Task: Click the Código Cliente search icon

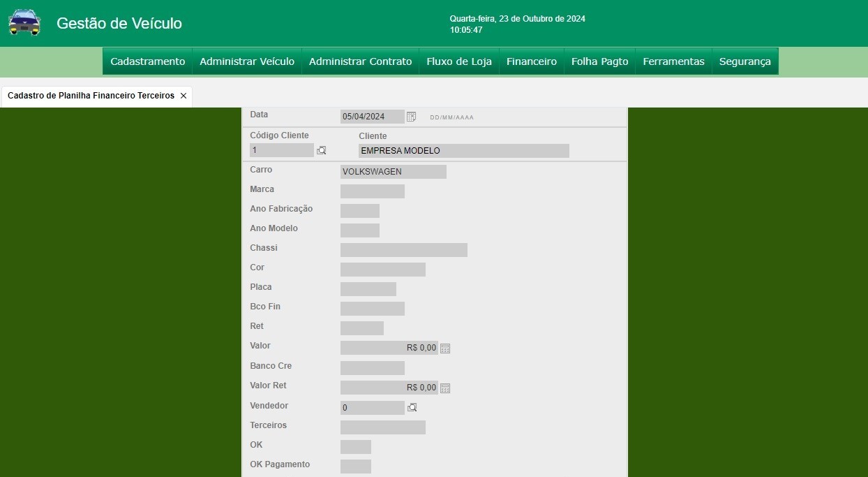Action: coord(322,150)
